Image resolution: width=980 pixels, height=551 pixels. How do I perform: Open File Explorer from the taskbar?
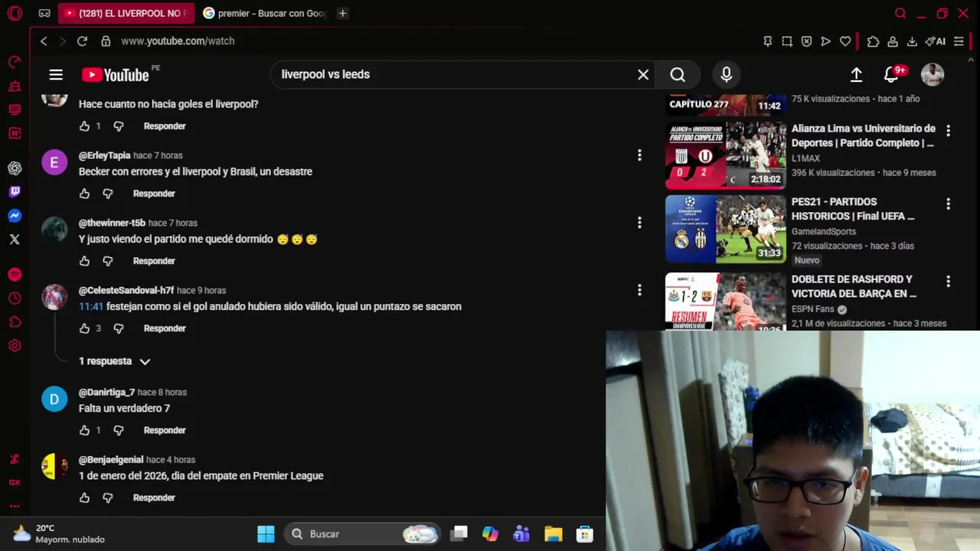(553, 534)
